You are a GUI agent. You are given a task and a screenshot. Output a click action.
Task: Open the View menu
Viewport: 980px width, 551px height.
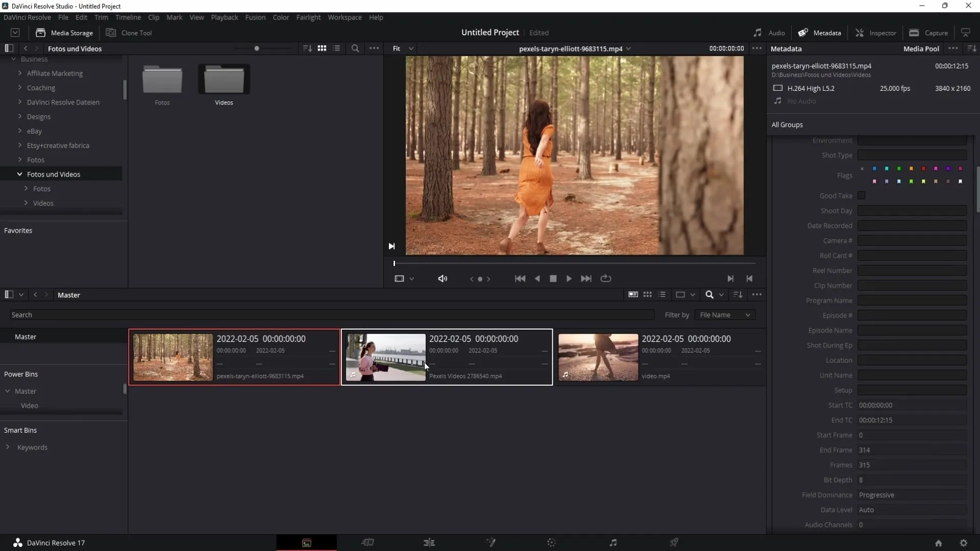tap(196, 17)
